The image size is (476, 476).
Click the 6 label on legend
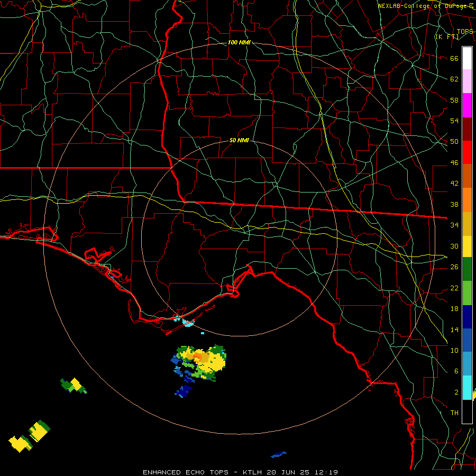[x=456, y=371]
